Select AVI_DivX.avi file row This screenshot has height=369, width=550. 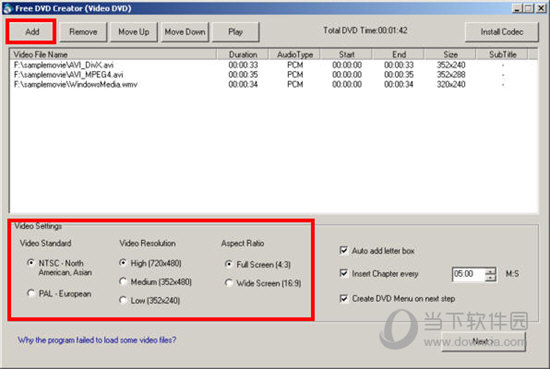pos(274,65)
